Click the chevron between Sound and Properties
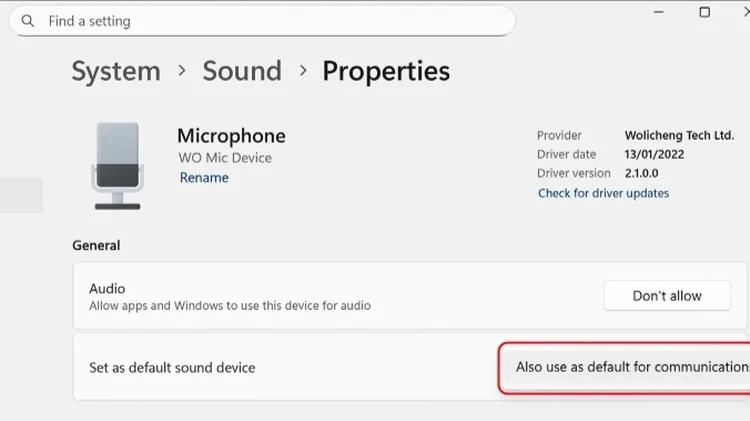The height and width of the screenshot is (421, 750). coord(301,71)
